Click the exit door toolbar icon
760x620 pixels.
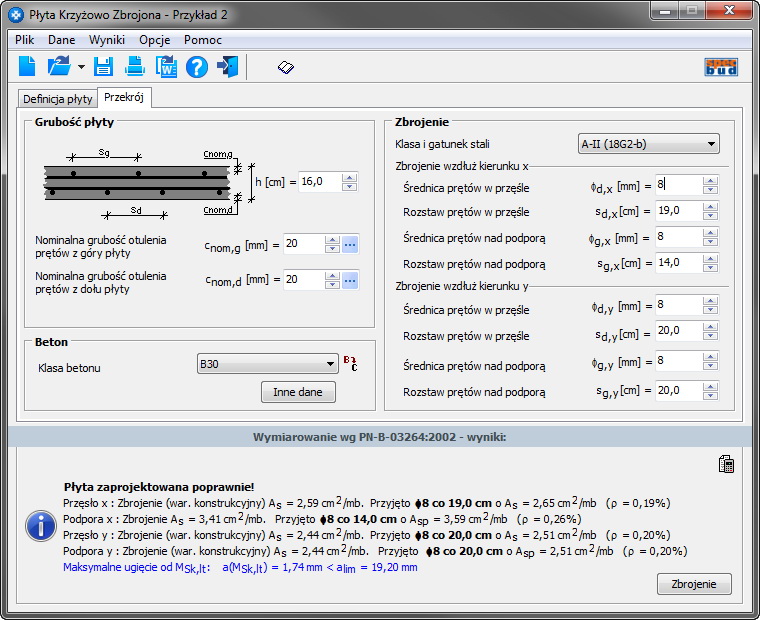228,67
